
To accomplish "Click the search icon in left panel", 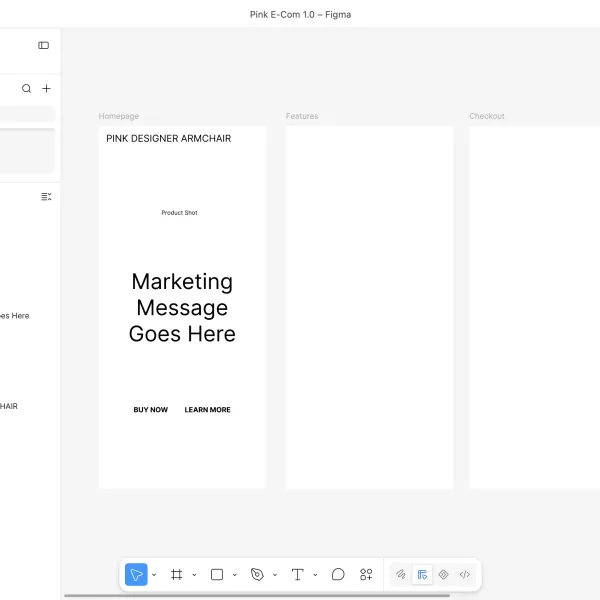I will click(26, 88).
